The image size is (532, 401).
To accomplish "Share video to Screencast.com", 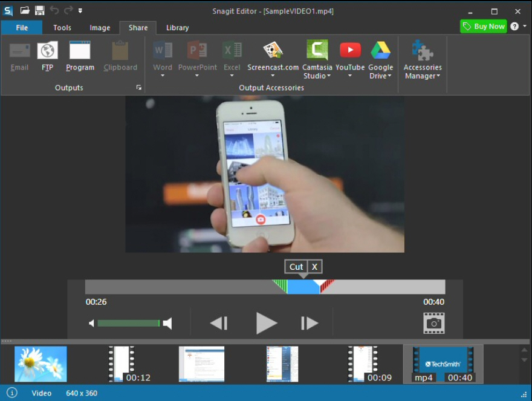I will pyautogui.click(x=273, y=51).
